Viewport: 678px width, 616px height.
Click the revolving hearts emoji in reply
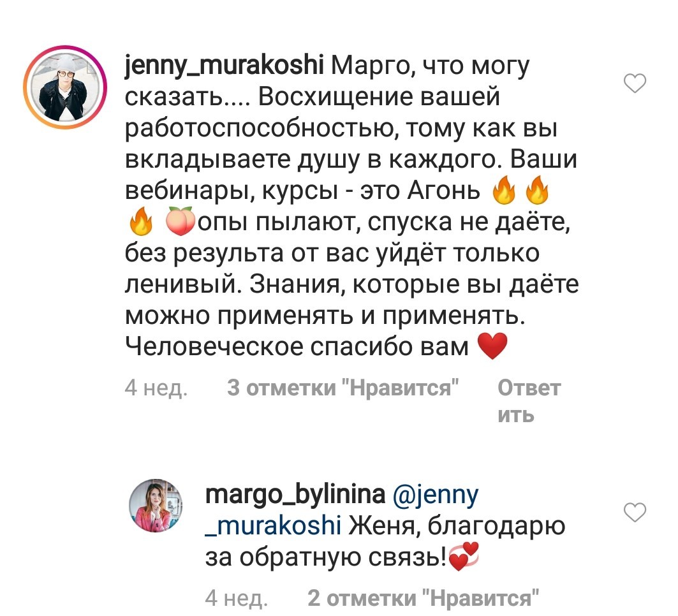click(x=464, y=557)
